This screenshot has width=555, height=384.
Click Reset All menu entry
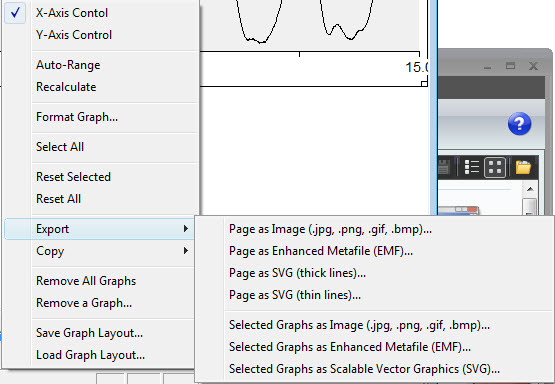tap(101, 199)
